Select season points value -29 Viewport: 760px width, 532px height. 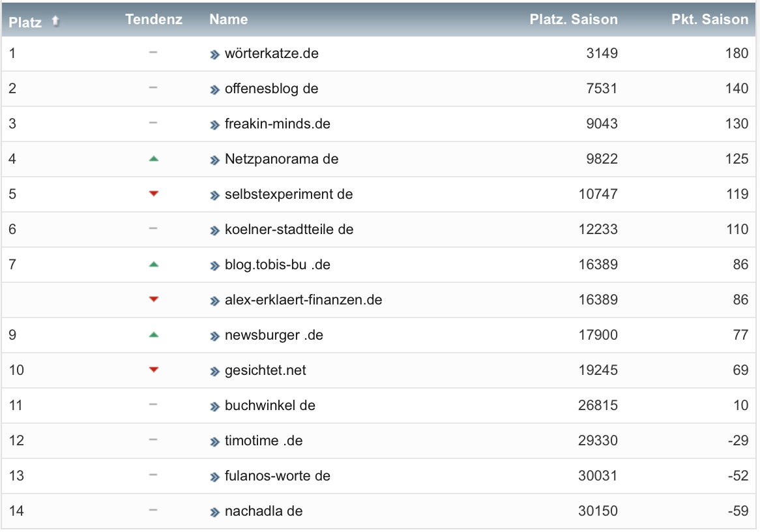coord(738,441)
